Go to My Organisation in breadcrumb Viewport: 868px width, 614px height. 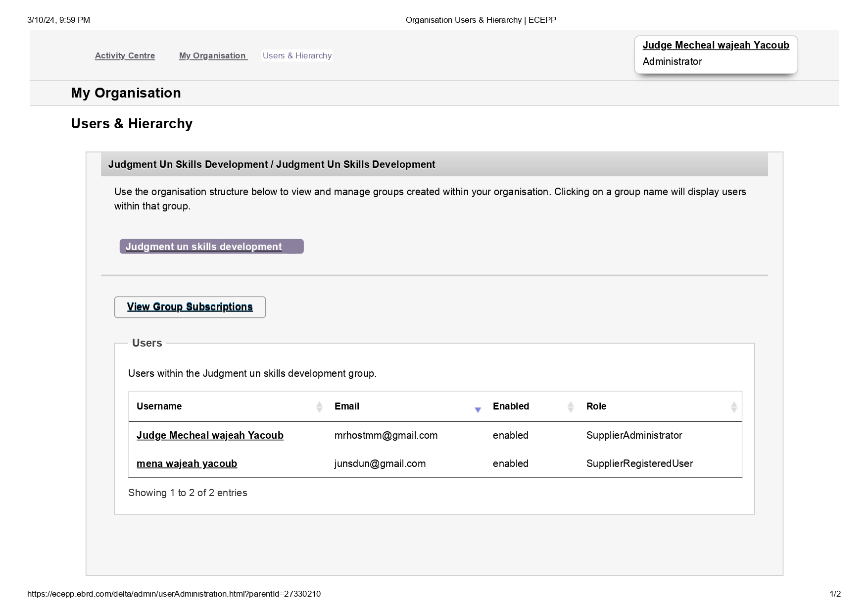(212, 55)
